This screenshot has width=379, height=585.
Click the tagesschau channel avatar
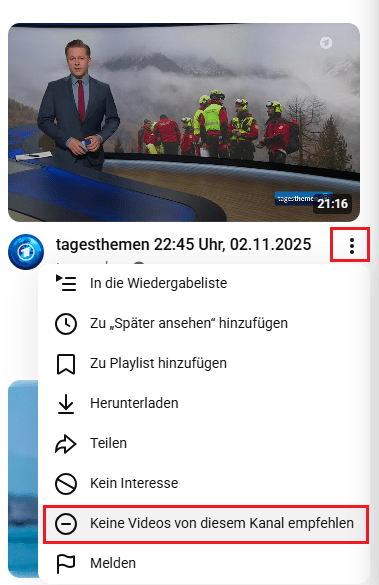click(x=26, y=251)
